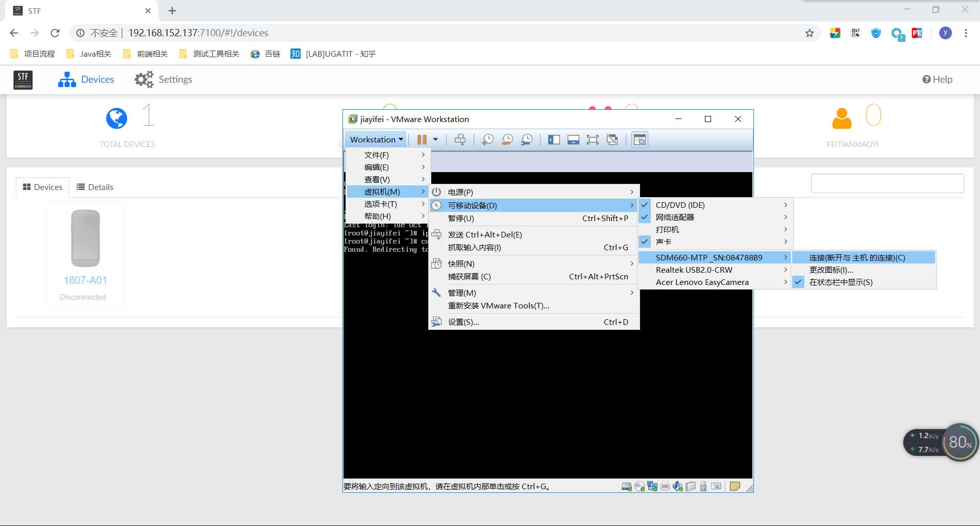
Task: Click the STF logo icon
Action: click(x=23, y=80)
